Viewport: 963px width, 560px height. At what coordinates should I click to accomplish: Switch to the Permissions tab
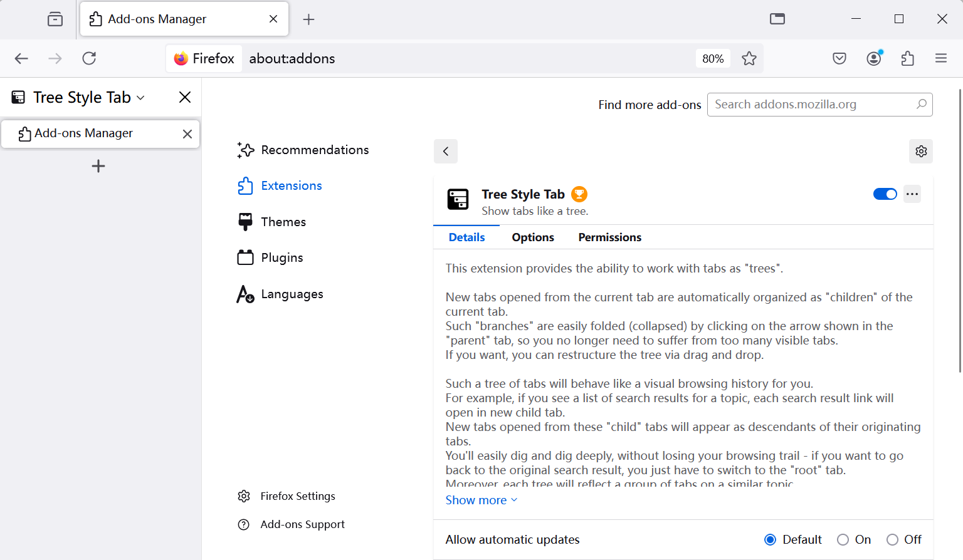coord(609,237)
